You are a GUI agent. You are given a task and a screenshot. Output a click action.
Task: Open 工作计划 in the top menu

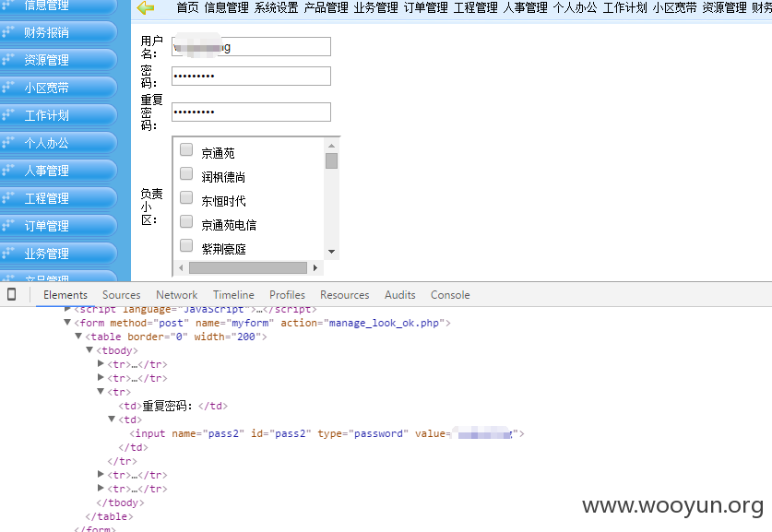pos(624,8)
